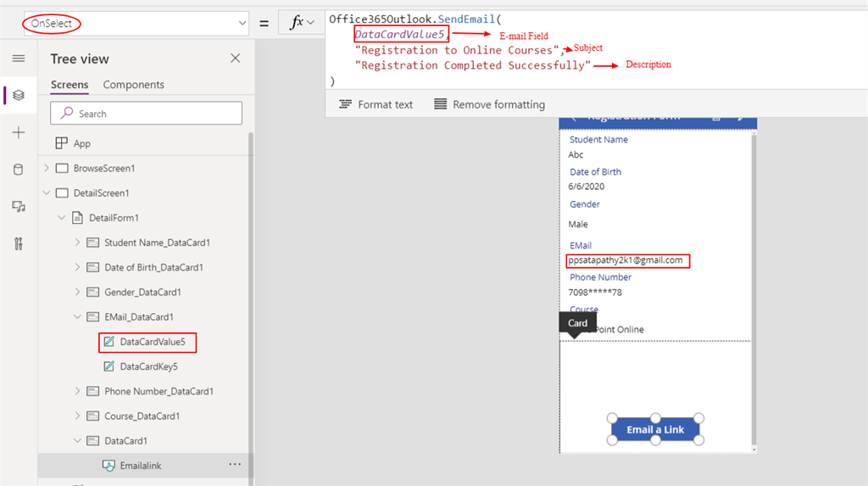Screen dimensions: 868x486
Task: Click the Insert plus icon
Action: (19, 132)
